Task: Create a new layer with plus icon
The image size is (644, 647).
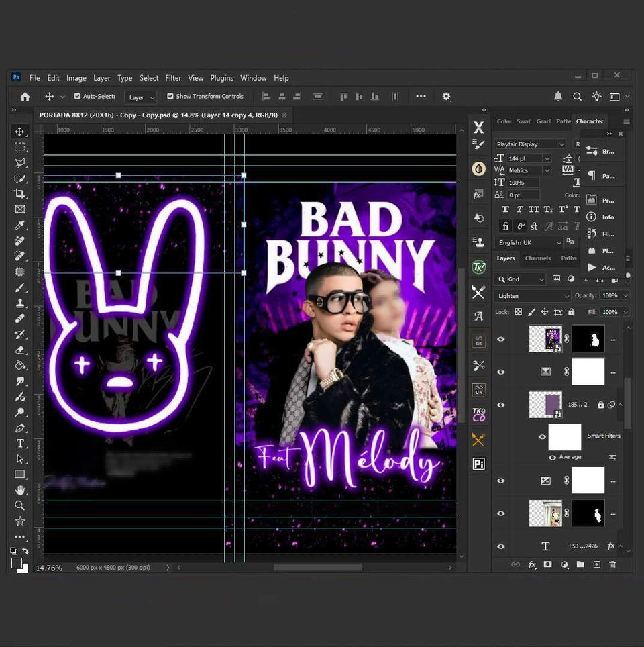Action: pyautogui.click(x=596, y=565)
